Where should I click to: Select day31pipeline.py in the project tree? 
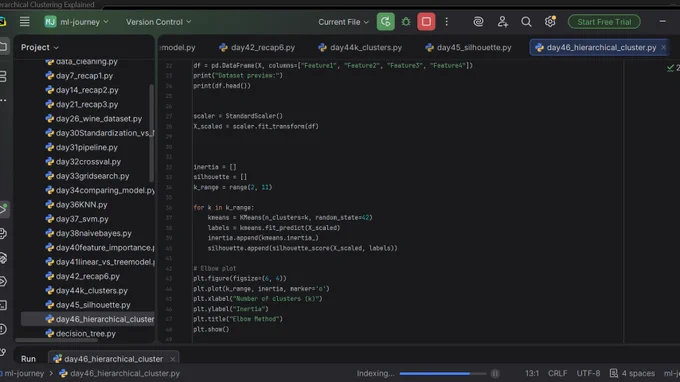[x=82, y=147]
